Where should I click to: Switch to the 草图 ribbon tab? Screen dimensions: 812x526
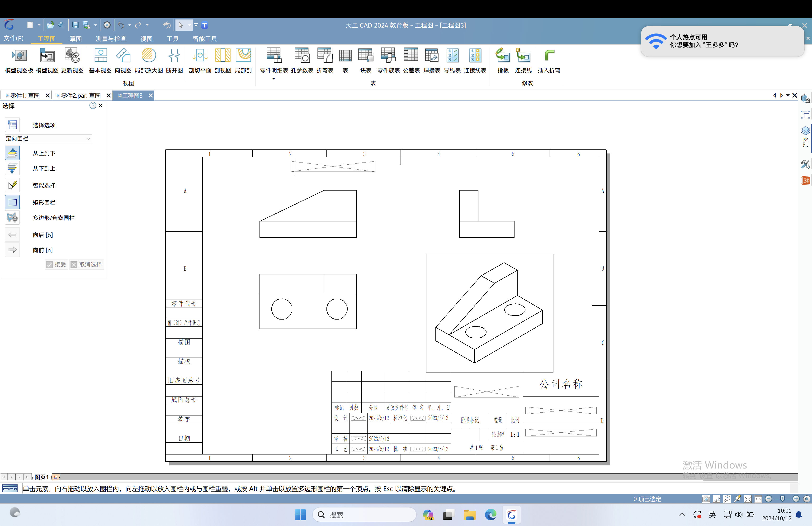76,38
